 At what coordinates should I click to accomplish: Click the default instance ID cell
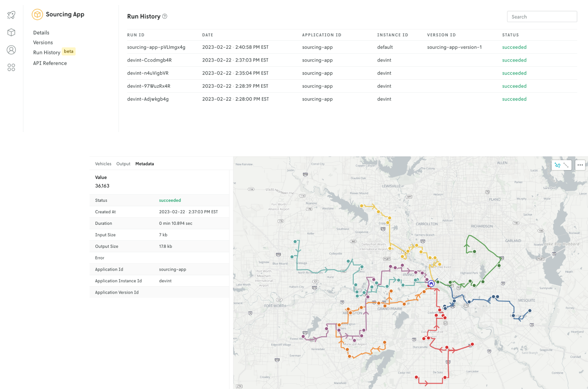pos(385,47)
